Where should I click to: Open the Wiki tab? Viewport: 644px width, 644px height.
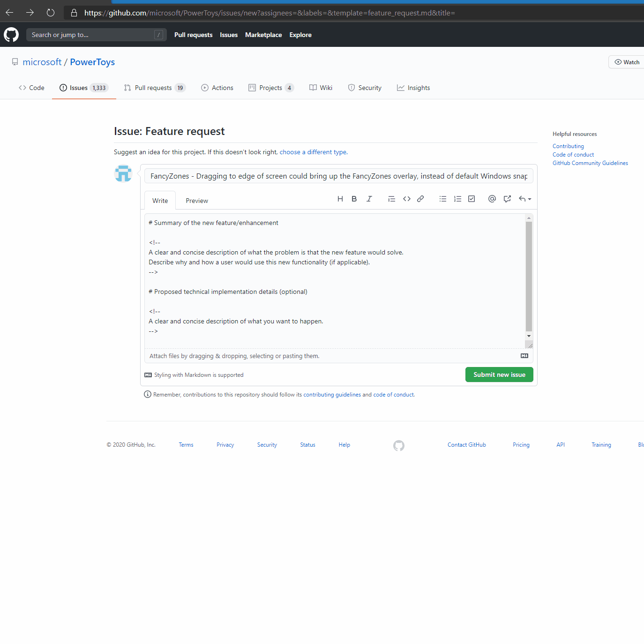point(321,88)
